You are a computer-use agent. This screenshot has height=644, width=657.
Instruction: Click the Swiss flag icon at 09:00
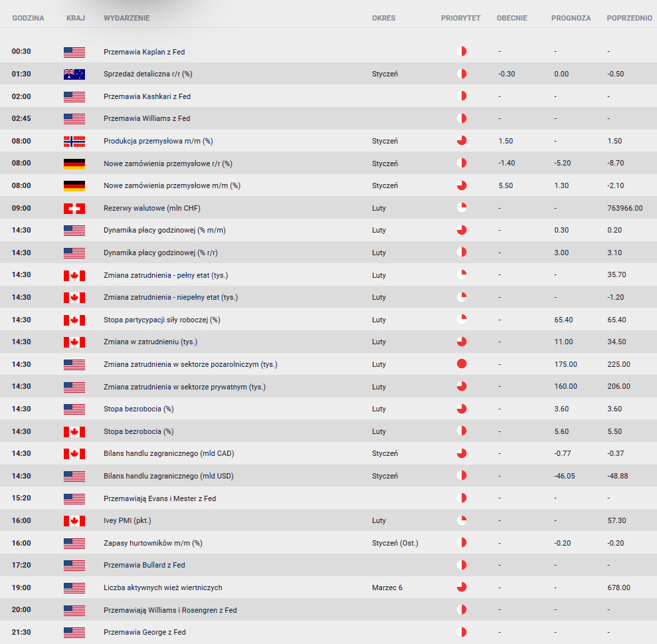(x=74, y=208)
